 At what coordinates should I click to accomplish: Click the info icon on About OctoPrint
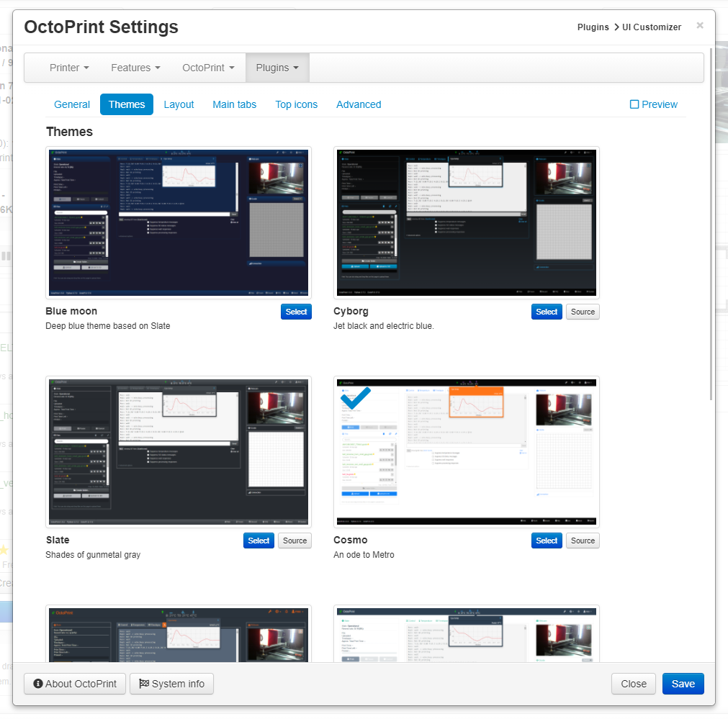pos(38,684)
